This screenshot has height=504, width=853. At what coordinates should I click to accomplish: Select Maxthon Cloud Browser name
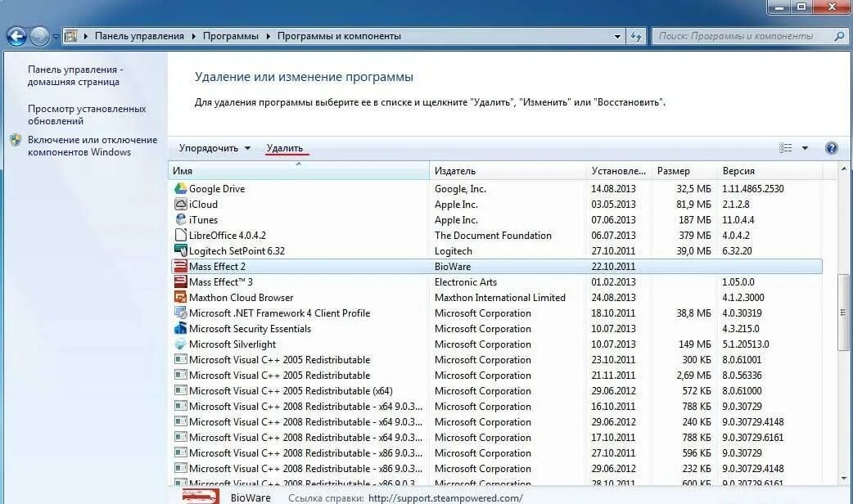click(x=241, y=297)
